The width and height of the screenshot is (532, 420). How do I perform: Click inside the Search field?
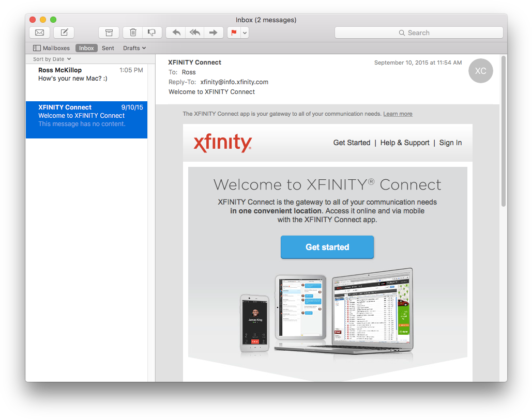tap(419, 32)
